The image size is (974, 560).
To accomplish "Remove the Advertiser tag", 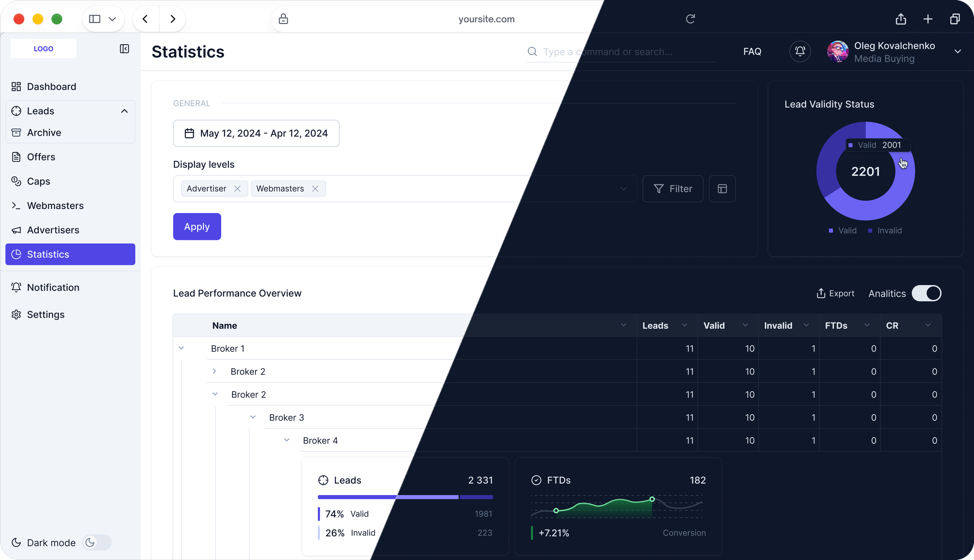I will tap(237, 189).
